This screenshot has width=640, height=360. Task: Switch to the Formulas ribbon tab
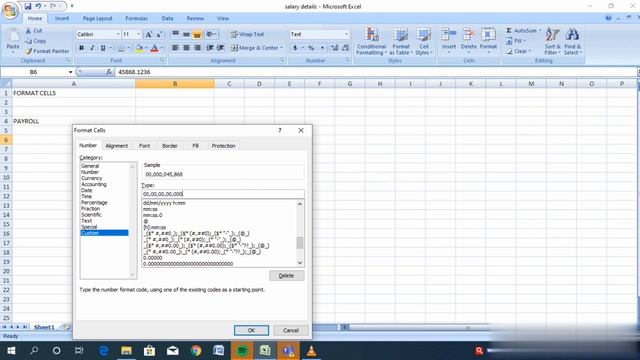[136, 18]
